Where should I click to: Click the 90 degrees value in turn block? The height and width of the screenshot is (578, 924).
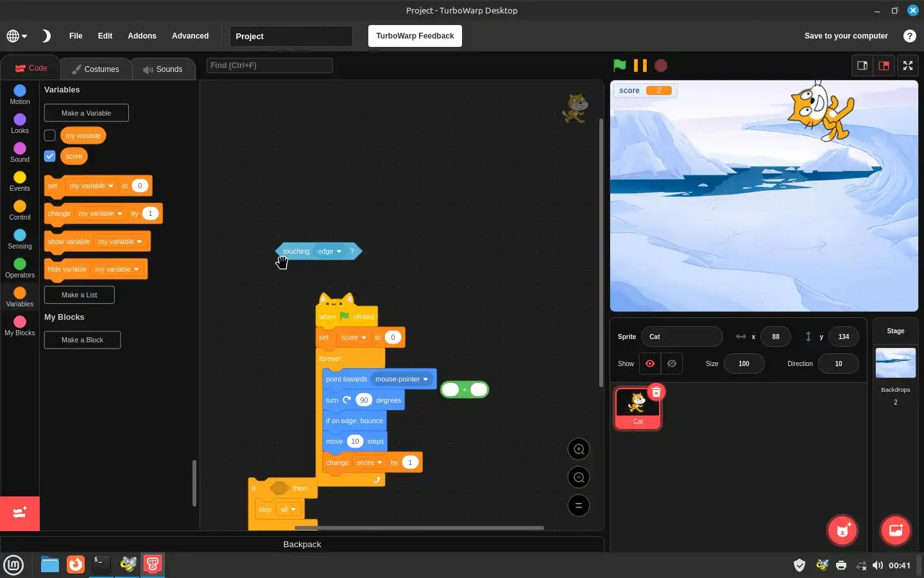coord(364,400)
